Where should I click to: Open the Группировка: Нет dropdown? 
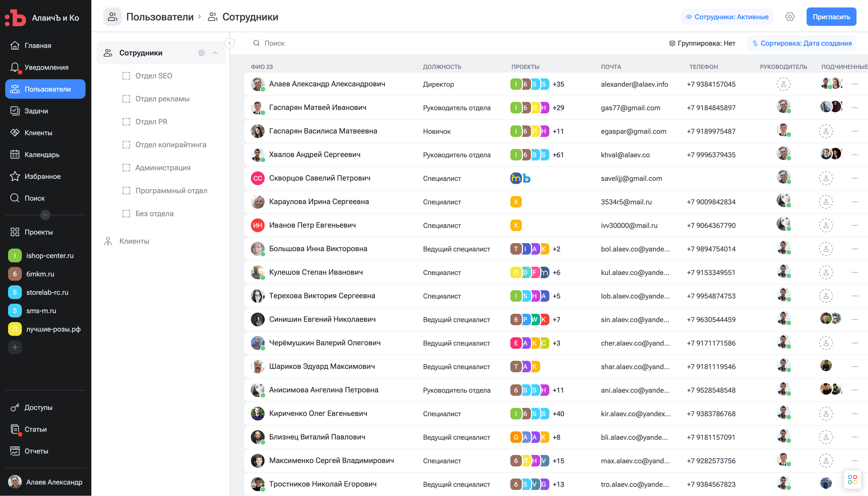(702, 43)
